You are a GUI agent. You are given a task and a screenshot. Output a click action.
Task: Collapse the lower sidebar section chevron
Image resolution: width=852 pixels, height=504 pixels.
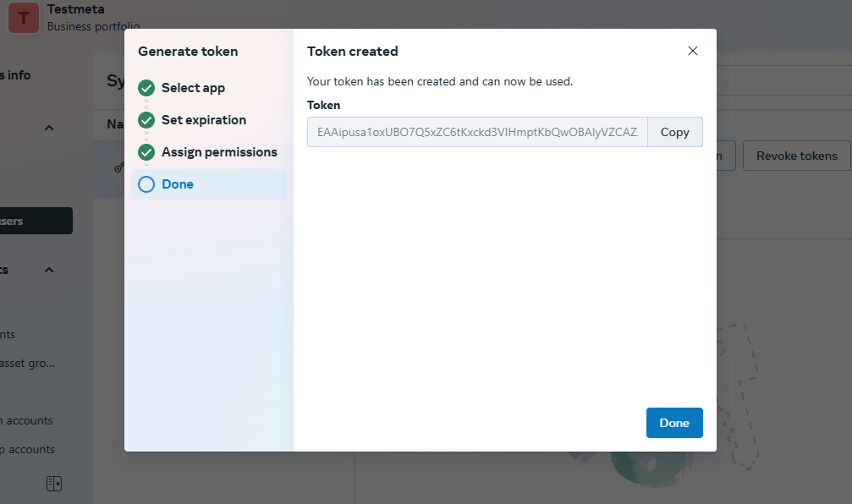(48, 269)
